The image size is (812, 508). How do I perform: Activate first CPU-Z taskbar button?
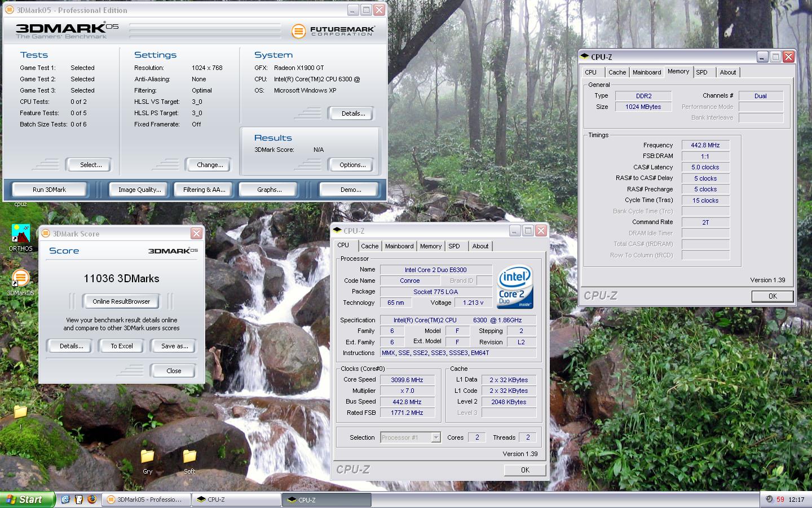point(237,500)
